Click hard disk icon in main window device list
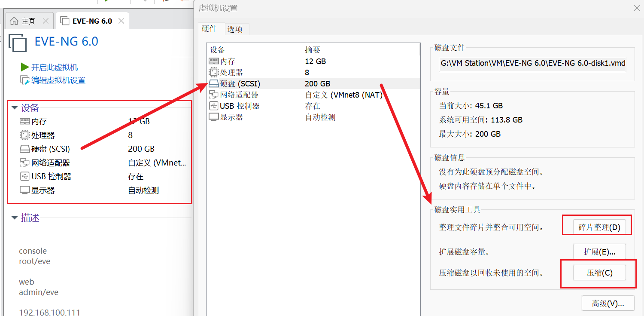Image resolution: width=644 pixels, height=316 pixels. (x=24, y=149)
